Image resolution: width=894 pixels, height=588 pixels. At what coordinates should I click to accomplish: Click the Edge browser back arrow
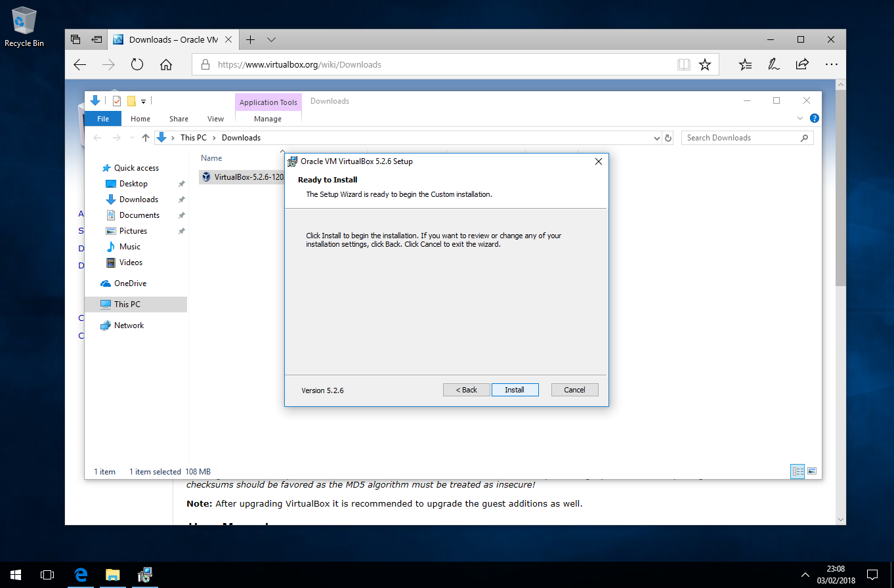pos(80,64)
